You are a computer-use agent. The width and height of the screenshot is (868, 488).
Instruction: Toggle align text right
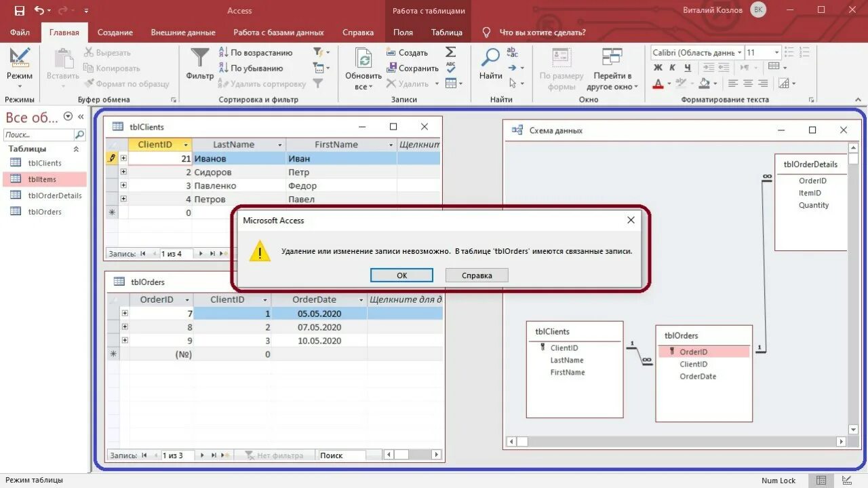(763, 83)
